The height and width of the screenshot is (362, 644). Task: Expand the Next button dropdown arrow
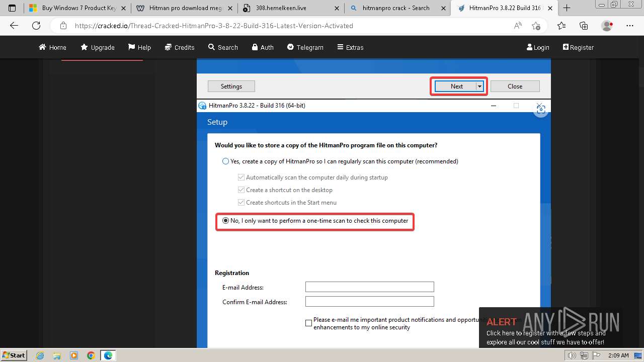pos(480,86)
